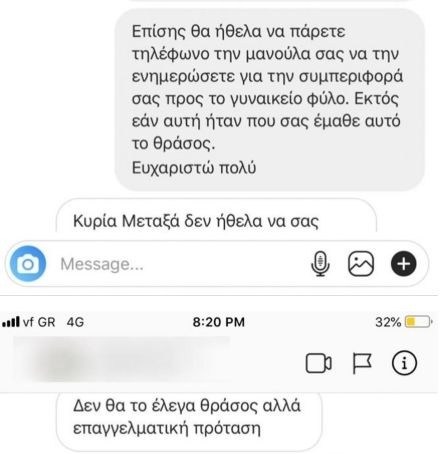Tap the message starting Κυρία Μεταξά
This screenshot has height=454, width=447.
(216, 215)
